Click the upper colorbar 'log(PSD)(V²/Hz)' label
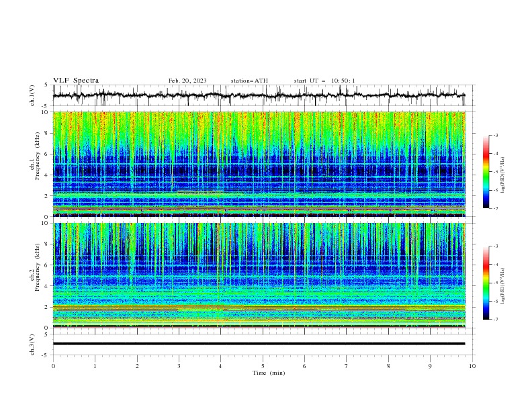Viewport: 532px width, 411px height. click(503, 175)
